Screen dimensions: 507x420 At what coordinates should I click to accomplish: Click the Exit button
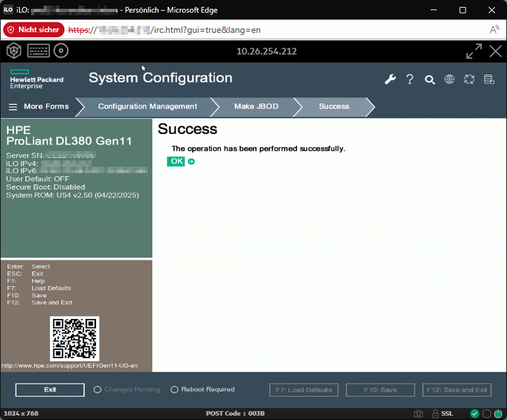click(50, 390)
